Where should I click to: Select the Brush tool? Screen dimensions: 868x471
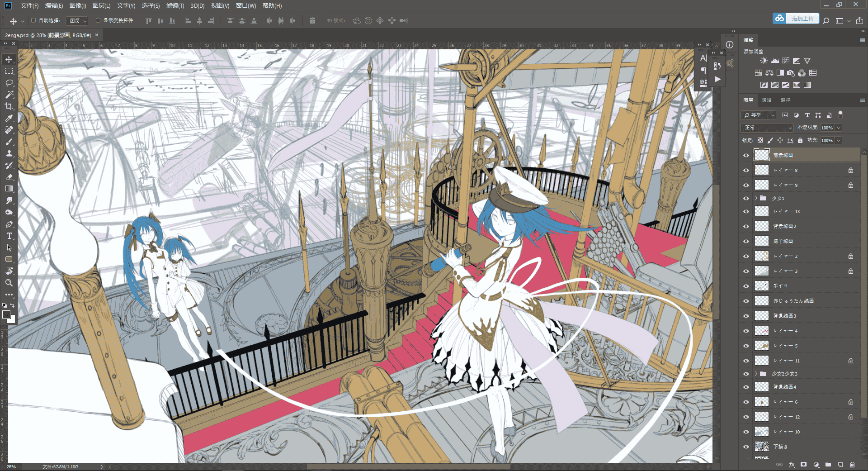point(9,142)
